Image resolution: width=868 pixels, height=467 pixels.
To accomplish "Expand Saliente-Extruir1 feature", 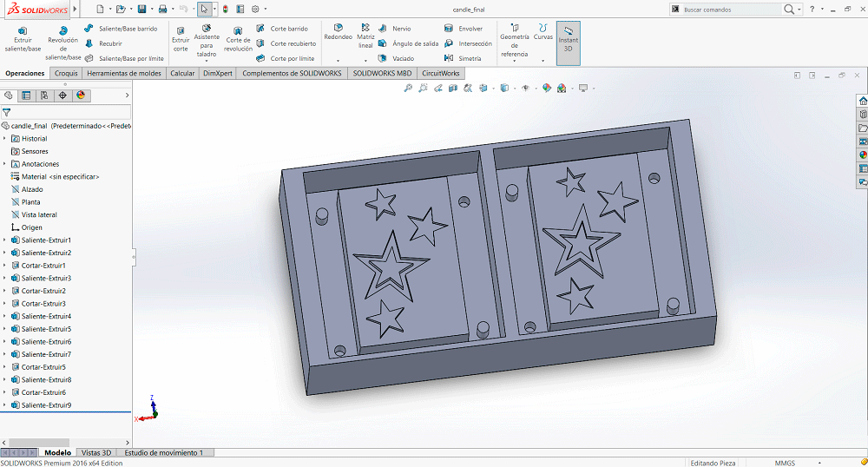I will 4,240.
